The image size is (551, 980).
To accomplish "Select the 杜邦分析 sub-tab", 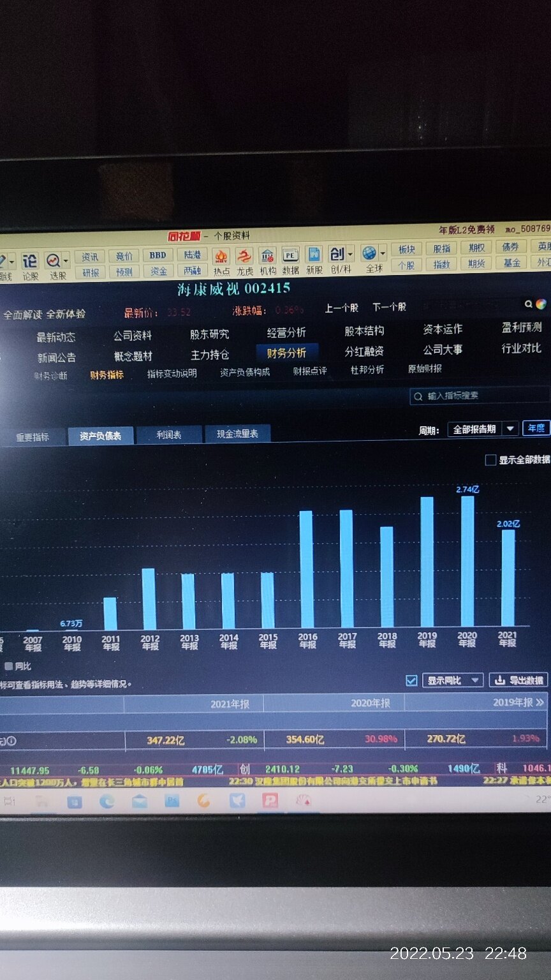I will [x=367, y=369].
